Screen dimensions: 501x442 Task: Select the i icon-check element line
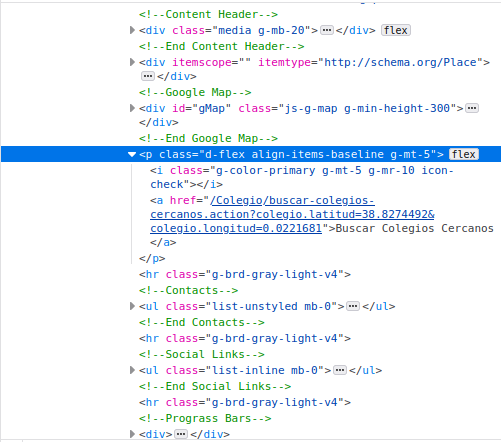click(302, 177)
